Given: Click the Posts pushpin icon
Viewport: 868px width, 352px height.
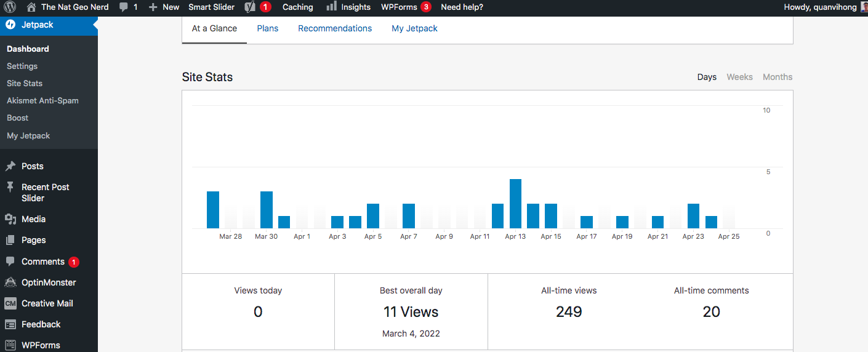Looking at the screenshot, I should click(x=10, y=166).
